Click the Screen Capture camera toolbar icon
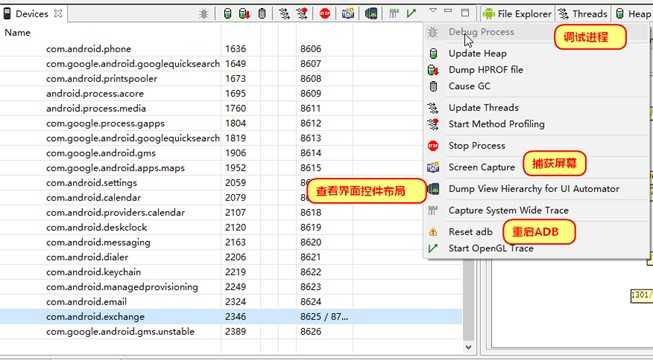The height and width of the screenshot is (360, 653). (x=348, y=14)
